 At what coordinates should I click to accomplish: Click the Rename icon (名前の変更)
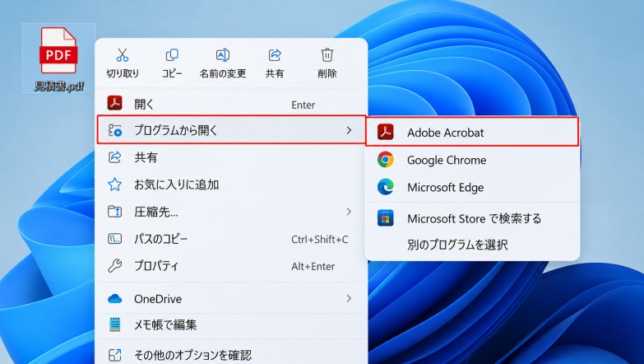tap(223, 54)
